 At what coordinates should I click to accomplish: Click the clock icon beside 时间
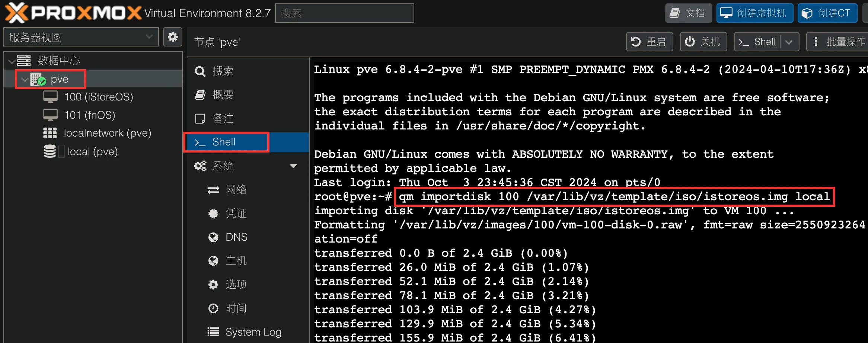(213, 308)
